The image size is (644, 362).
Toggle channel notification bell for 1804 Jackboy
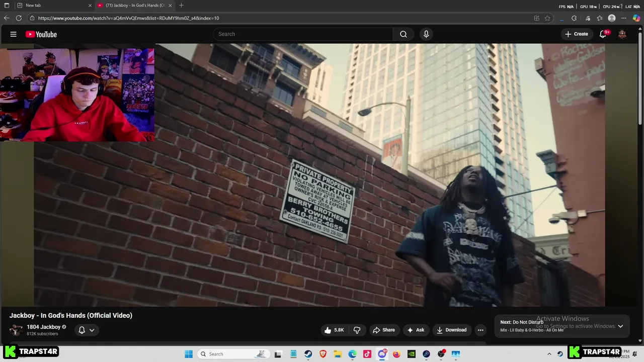point(82,330)
